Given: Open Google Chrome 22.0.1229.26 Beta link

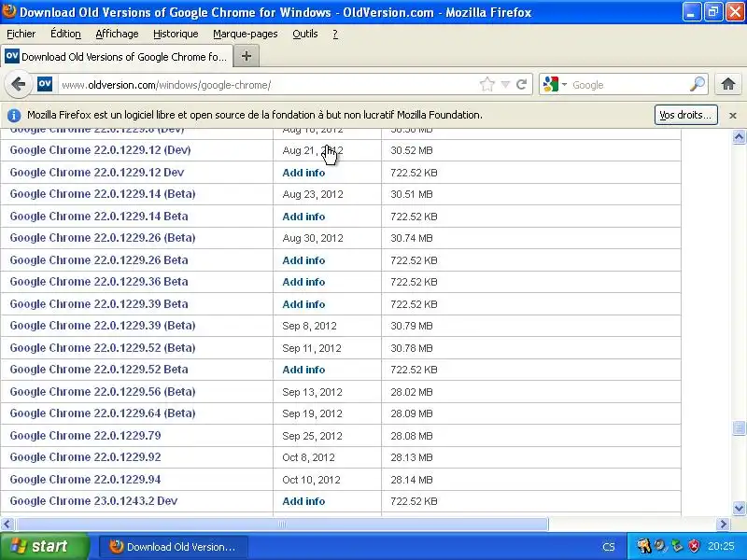Looking at the screenshot, I should pos(99,260).
